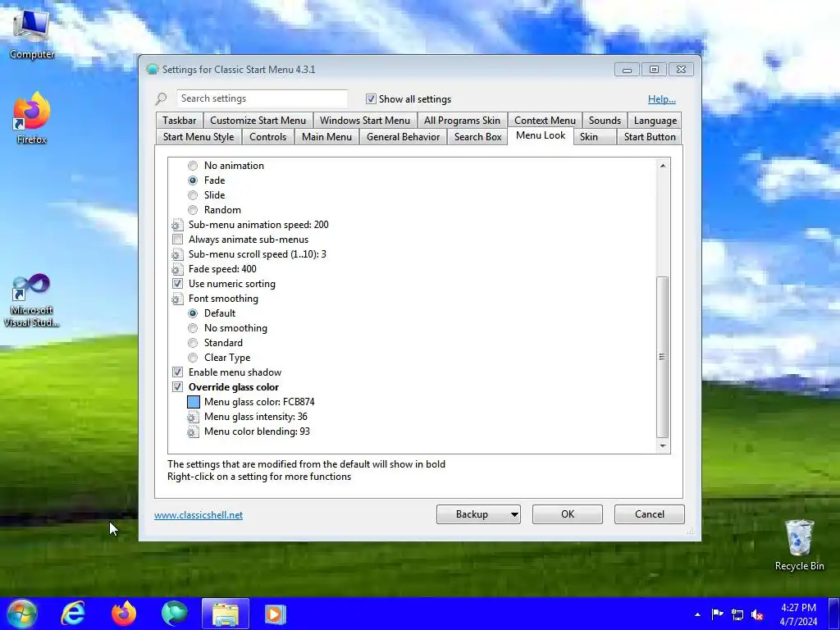
Task: Switch to the Start Menu Style tab
Action: (199, 137)
